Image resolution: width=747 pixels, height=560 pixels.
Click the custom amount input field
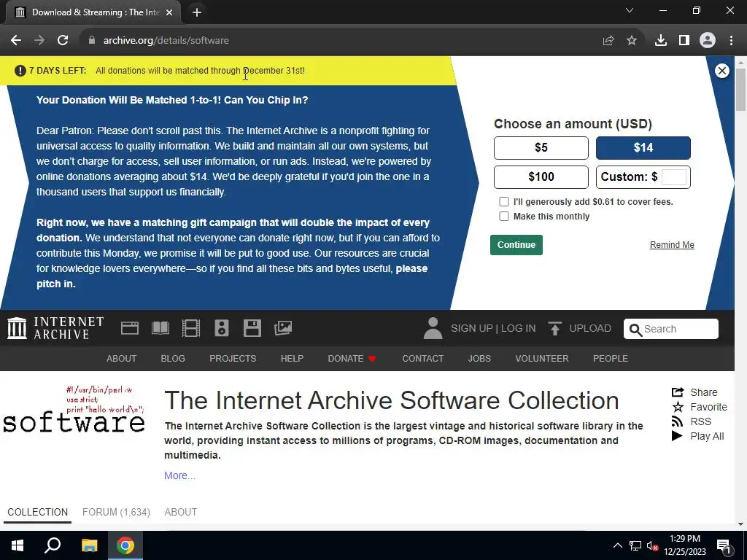tap(674, 177)
